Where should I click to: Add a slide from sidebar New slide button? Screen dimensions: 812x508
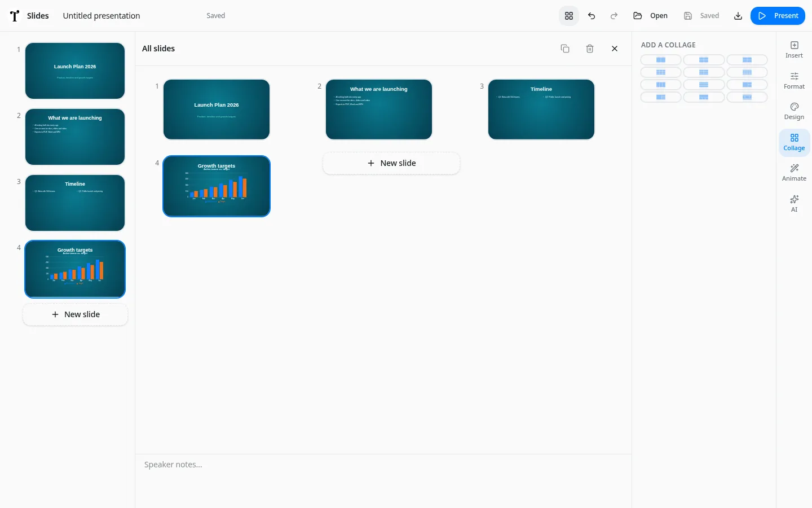(75, 314)
